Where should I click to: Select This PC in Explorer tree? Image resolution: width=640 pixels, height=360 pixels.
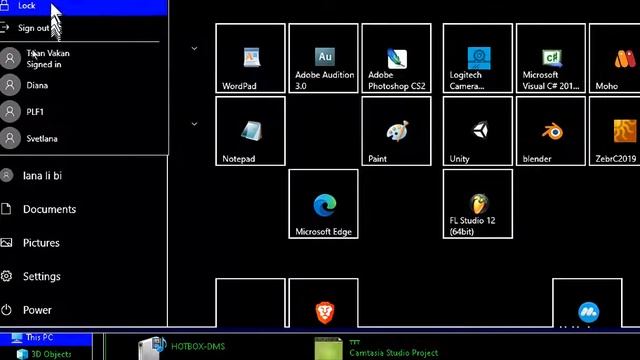pyautogui.click(x=46, y=338)
